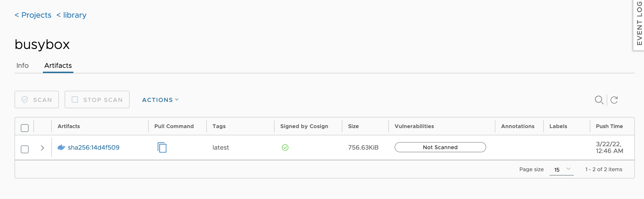This screenshot has height=199, width=644.
Task: Click the Not Scanned vulnerability status
Action: 440,147
